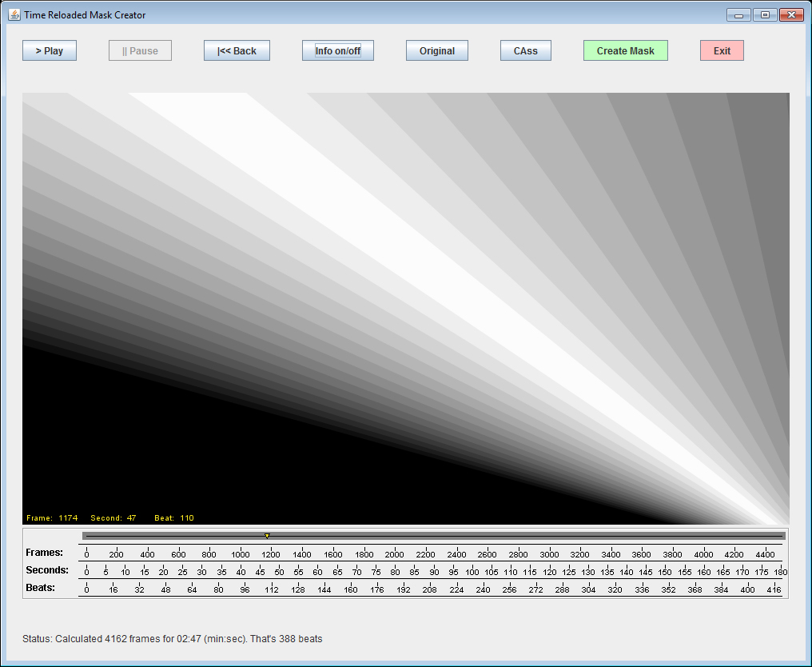This screenshot has width=812, height=667.
Task: Click the Back rewind button
Action: [x=237, y=51]
